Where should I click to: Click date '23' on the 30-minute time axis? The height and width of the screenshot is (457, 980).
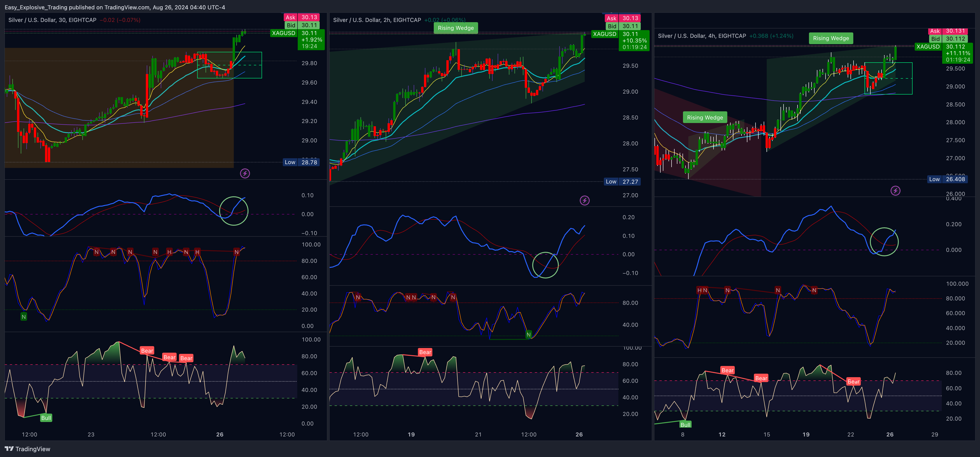point(91,435)
